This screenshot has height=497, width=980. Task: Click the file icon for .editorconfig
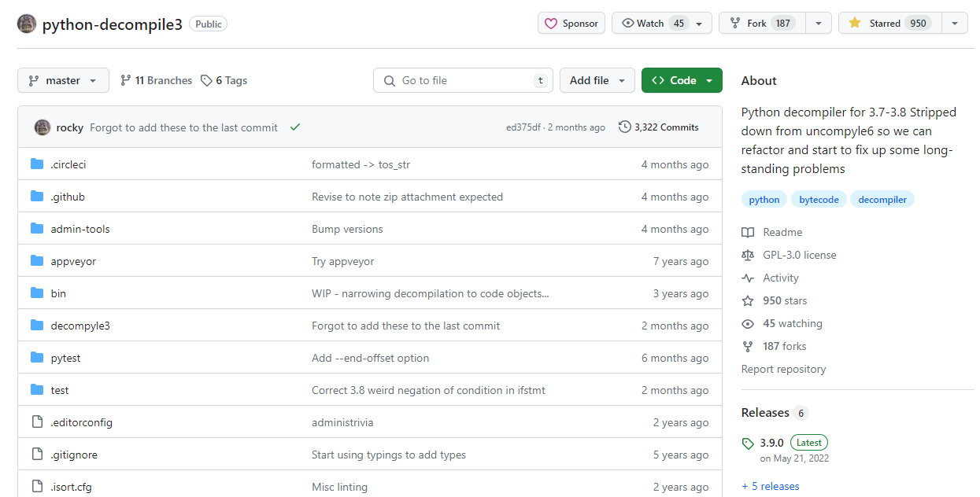click(x=37, y=422)
